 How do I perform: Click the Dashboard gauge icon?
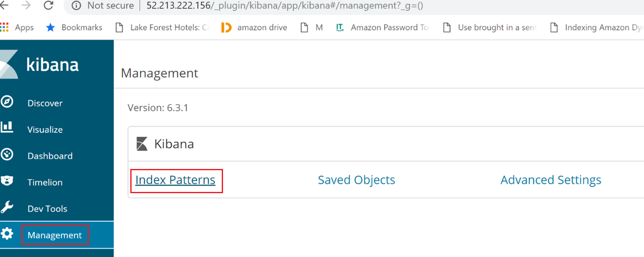click(7, 155)
